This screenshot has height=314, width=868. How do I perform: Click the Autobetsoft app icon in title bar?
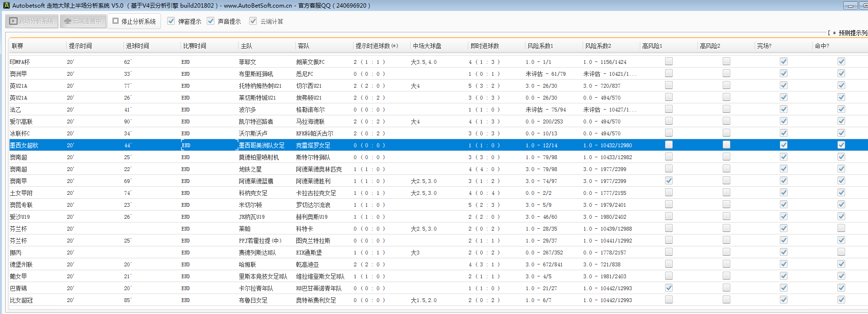tap(6, 5)
